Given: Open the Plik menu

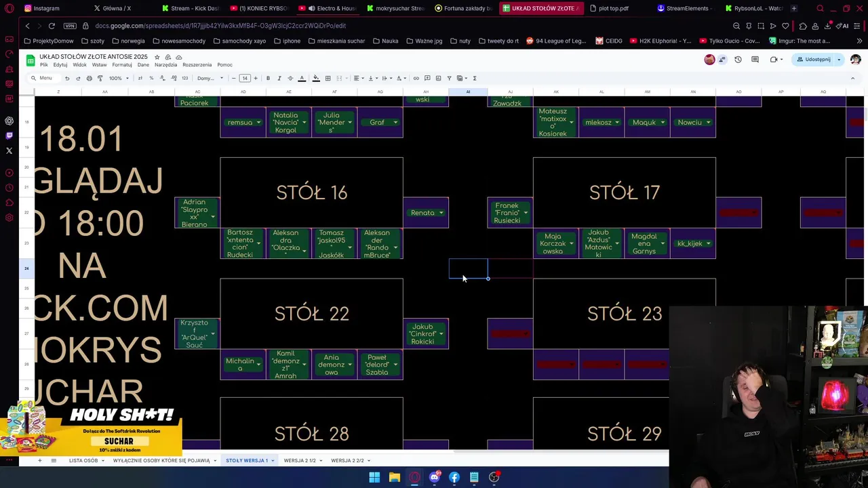Looking at the screenshot, I should tap(43, 65).
